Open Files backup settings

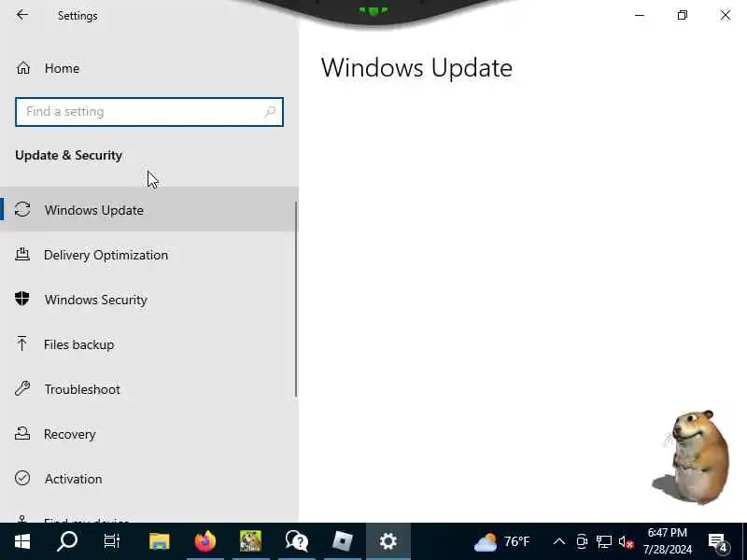click(149, 344)
